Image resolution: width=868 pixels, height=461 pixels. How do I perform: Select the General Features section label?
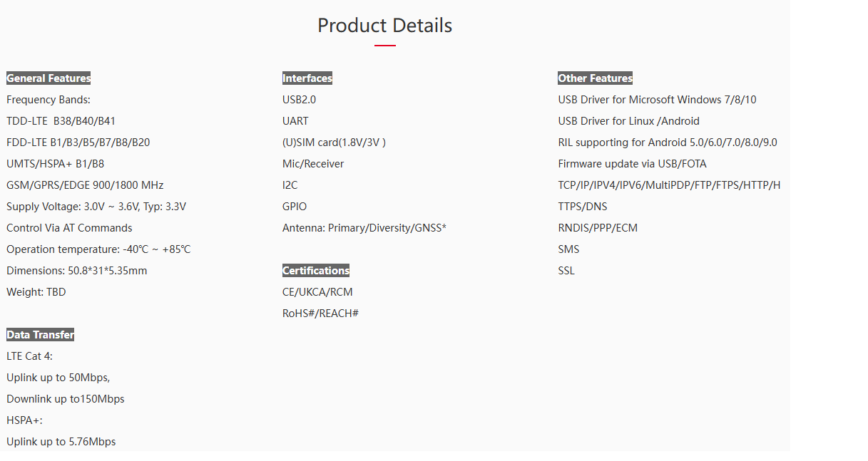[48, 78]
